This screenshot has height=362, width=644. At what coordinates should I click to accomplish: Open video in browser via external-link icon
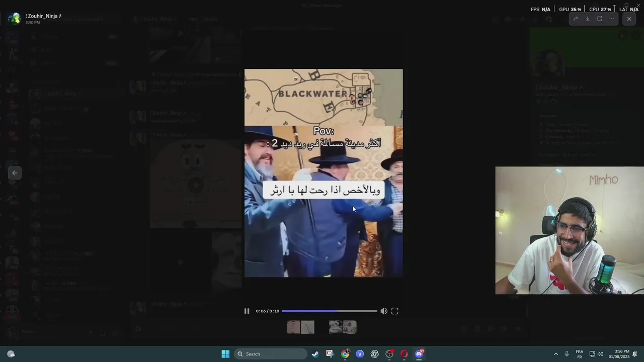coord(600,19)
